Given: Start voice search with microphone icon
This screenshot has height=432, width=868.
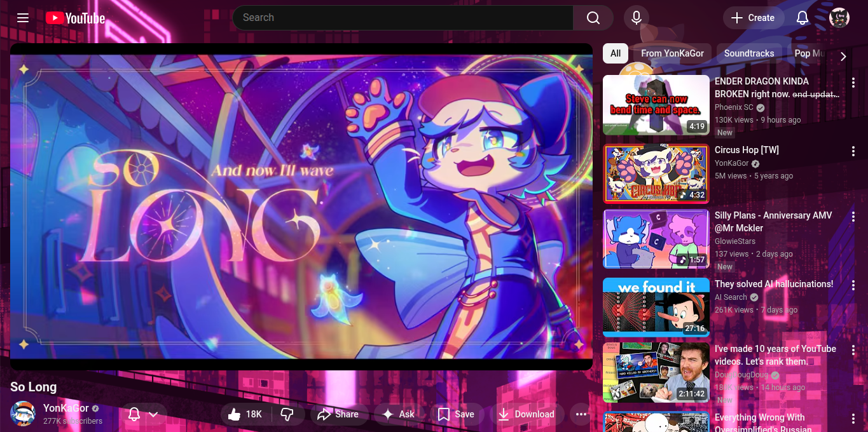Looking at the screenshot, I should point(636,18).
